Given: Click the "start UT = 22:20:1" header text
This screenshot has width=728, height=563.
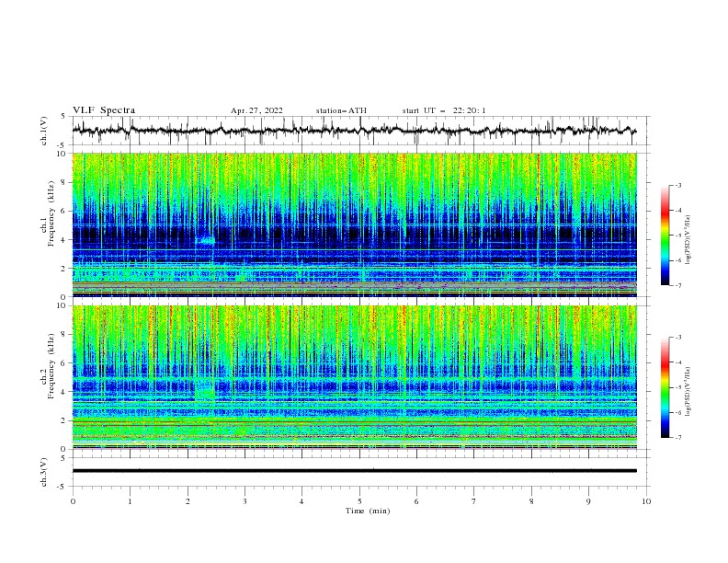Looking at the screenshot, I should point(444,110).
